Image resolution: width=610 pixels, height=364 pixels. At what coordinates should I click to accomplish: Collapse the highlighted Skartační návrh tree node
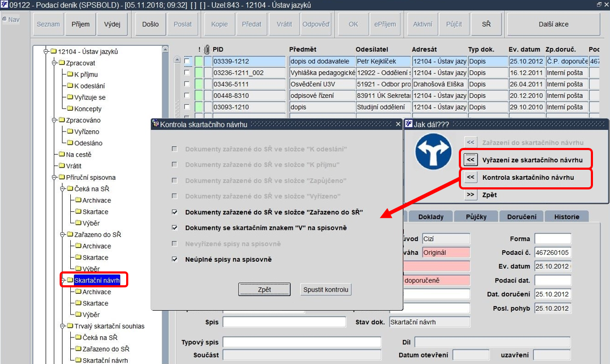63,280
